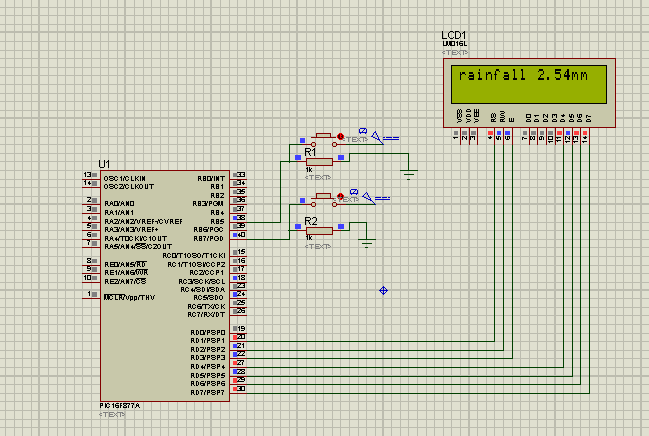Click the push button above R2

(x=324, y=200)
